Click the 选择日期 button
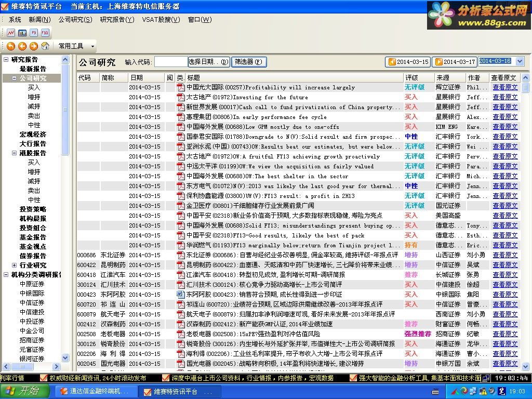 tap(209, 62)
